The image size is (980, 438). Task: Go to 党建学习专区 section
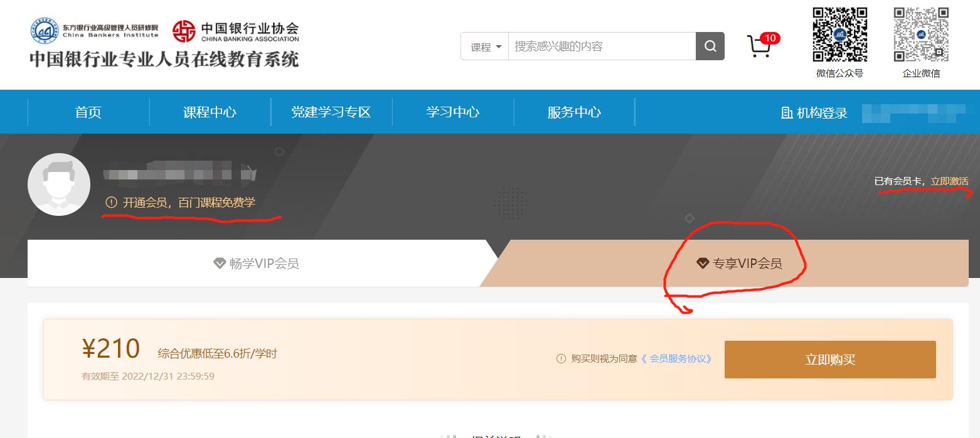coord(331,112)
